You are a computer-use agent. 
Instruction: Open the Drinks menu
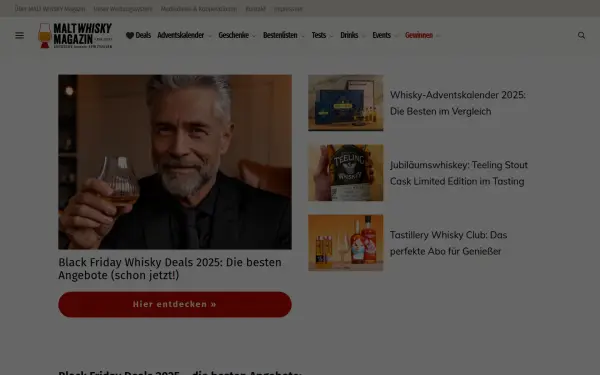pos(349,35)
